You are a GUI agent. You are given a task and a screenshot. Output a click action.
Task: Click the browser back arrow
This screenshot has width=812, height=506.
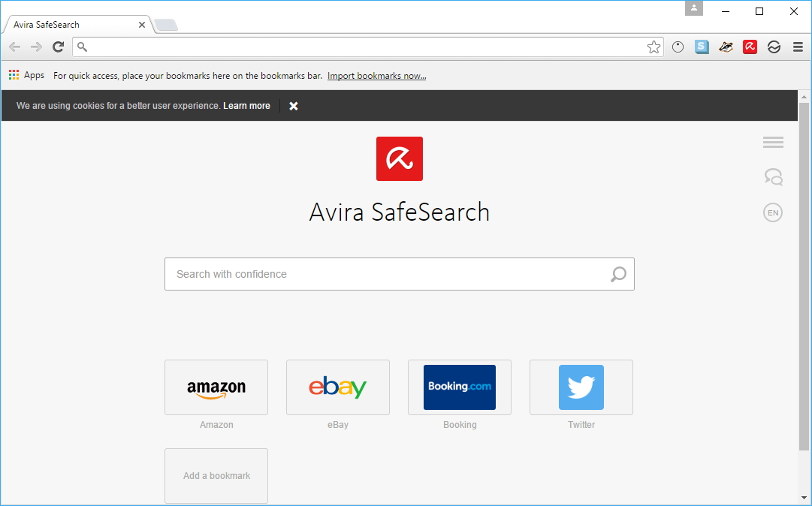[x=14, y=47]
